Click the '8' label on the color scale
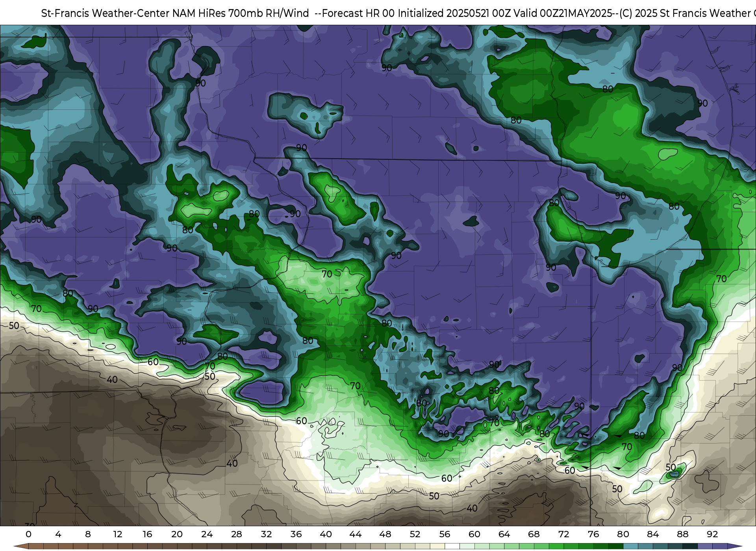This screenshot has height=551, width=756. (x=88, y=534)
